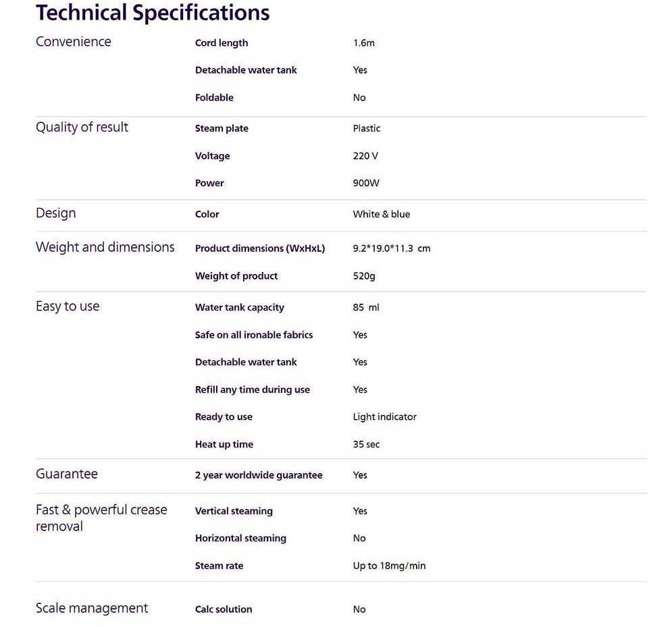The height and width of the screenshot is (627, 672).
Task: Select the White & blue color value
Action: tap(382, 215)
